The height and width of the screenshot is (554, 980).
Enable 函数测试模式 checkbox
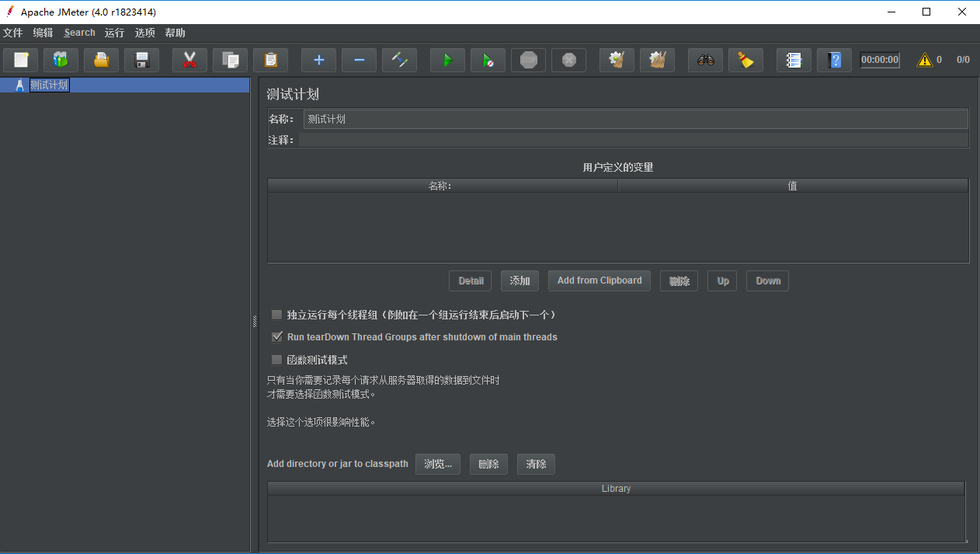(276, 360)
